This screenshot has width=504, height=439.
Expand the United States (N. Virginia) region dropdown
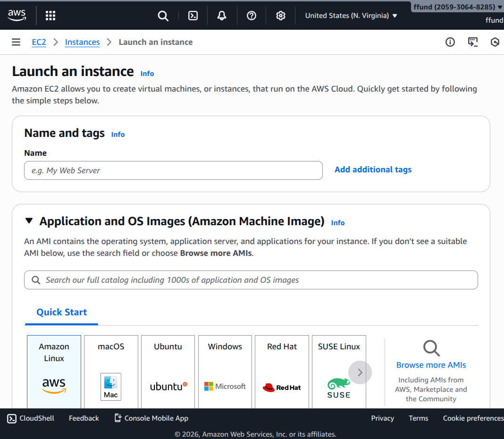[351, 16]
